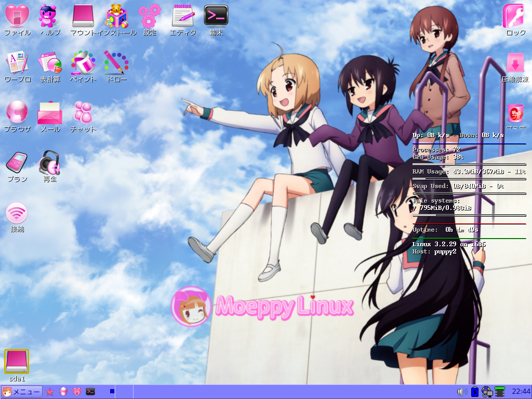Viewport: 532px width, 399px height.
Task: Click the 'Processes: 72' text
Action: tap(436, 150)
